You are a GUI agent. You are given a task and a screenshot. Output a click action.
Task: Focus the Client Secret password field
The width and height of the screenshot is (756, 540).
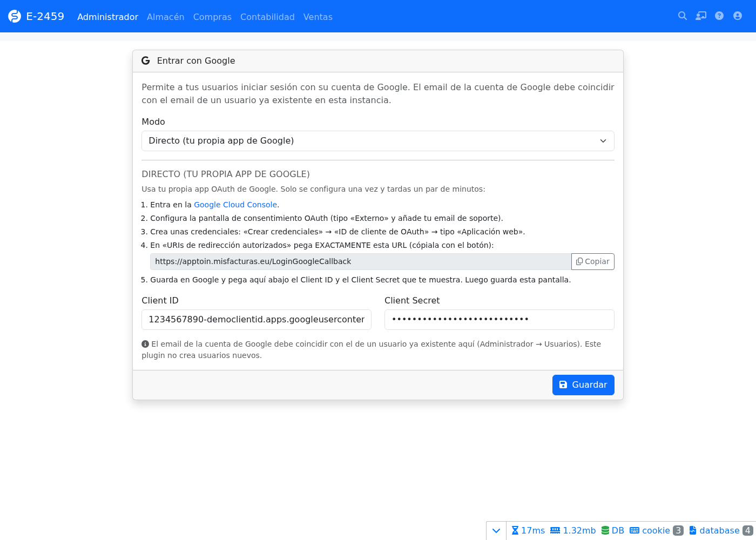tap(500, 320)
